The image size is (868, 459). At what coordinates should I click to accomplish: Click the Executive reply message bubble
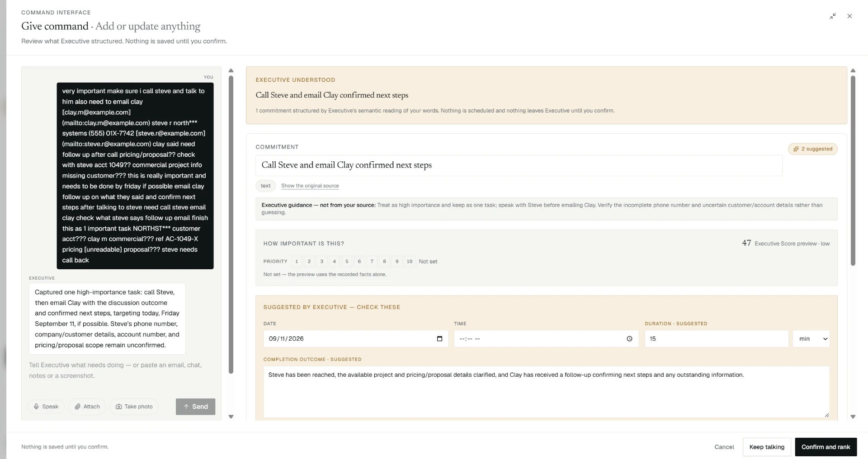click(107, 318)
